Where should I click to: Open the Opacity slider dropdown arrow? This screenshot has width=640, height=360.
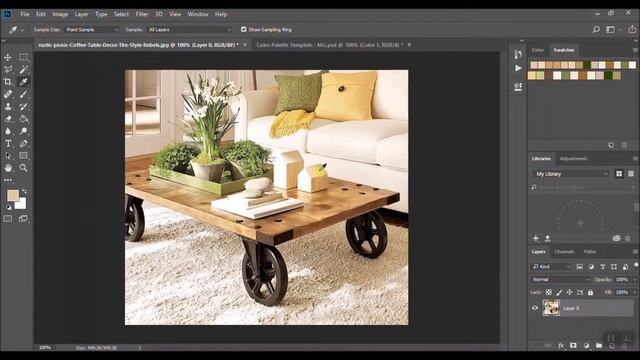tap(634, 280)
